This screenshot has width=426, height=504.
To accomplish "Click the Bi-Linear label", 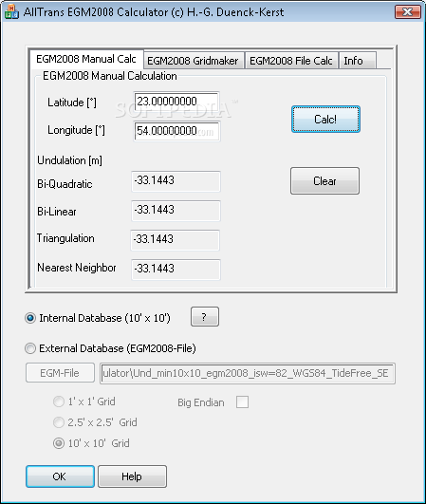I will click(x=57, y=212).
